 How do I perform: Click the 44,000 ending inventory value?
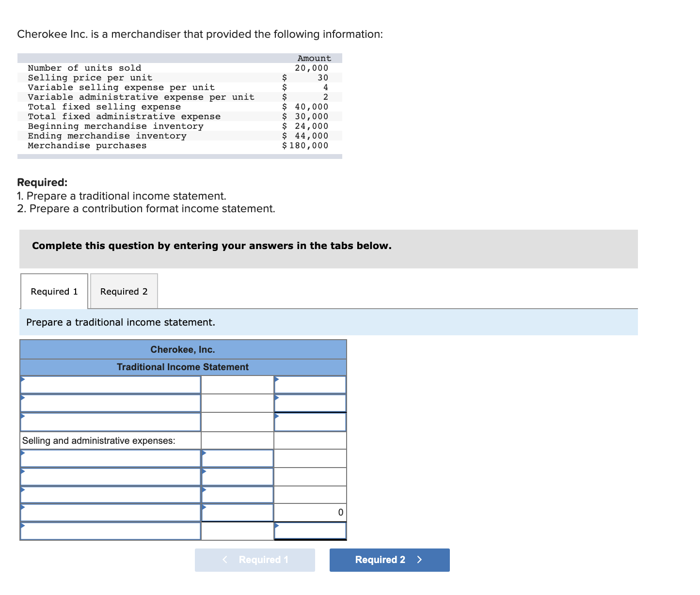[312, 136]
